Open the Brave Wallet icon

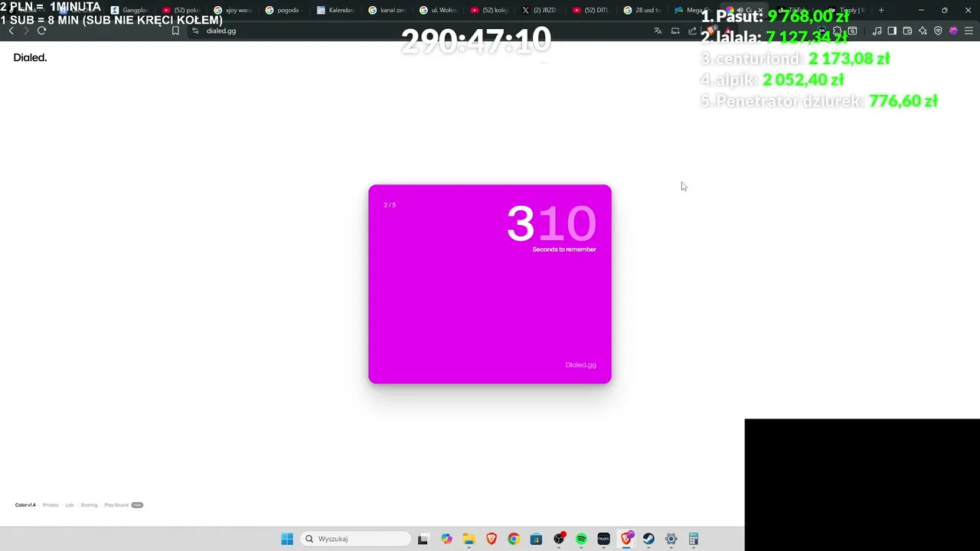(907, 31)
